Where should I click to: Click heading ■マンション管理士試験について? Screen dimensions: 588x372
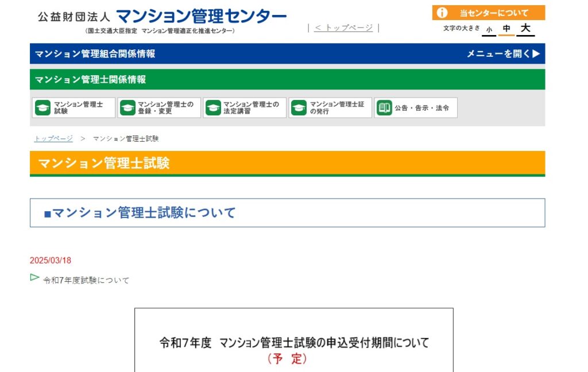pyautogui.click(x=140, y=213)
